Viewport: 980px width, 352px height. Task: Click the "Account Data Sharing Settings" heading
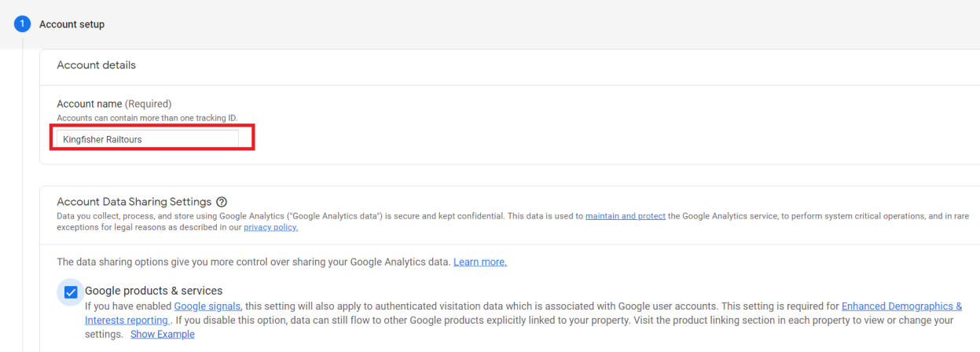click(x=134, y=202)
